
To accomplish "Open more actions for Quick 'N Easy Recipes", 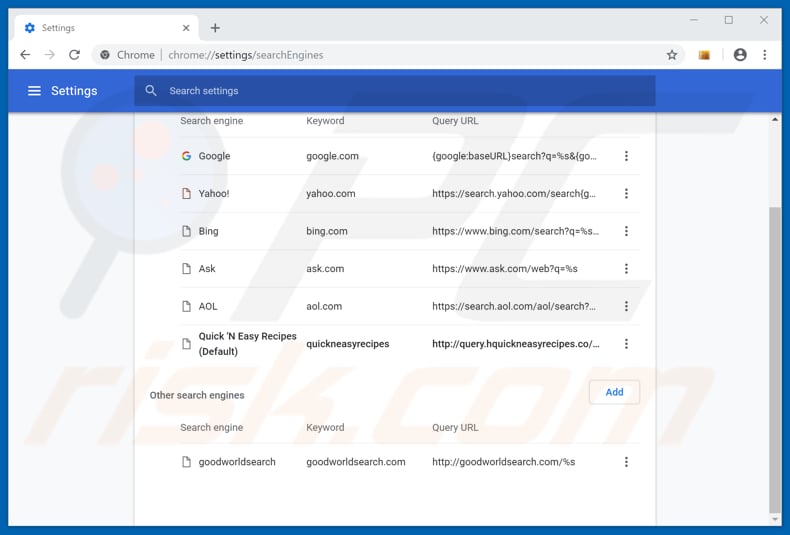I will (x=626, y=344).
